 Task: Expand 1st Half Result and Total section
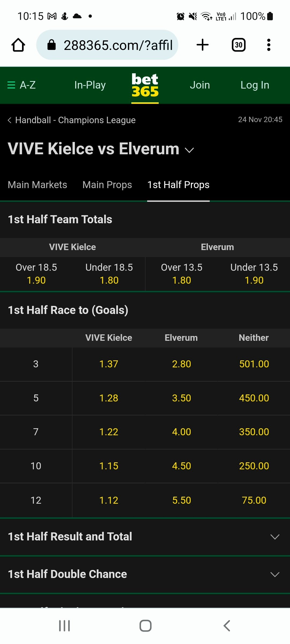145,537
